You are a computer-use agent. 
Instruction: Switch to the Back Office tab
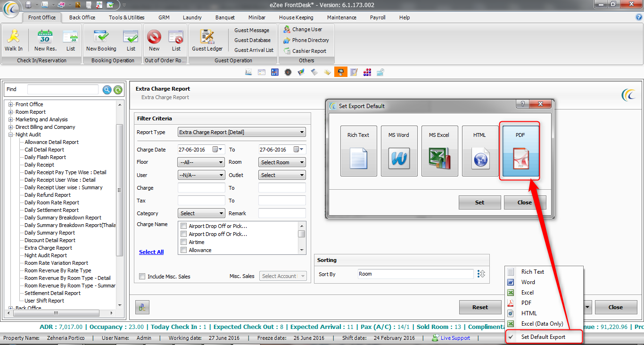(x=82, y=17)
